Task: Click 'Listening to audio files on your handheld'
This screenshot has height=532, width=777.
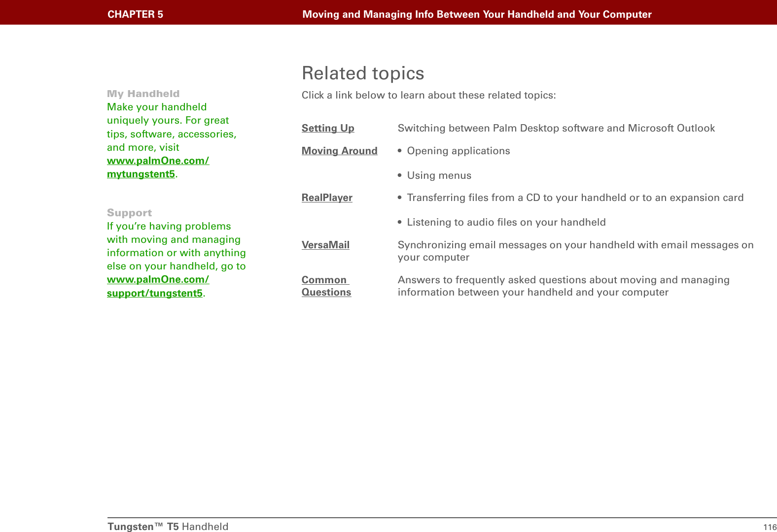Action: click(x=506, y=222)
